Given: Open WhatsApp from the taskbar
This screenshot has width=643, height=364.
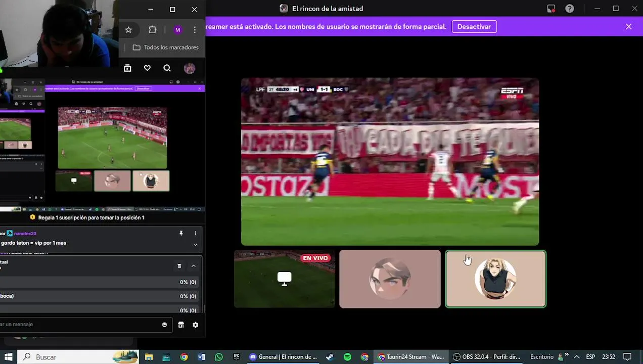Looking at the screenshot, I should (219, 357).
